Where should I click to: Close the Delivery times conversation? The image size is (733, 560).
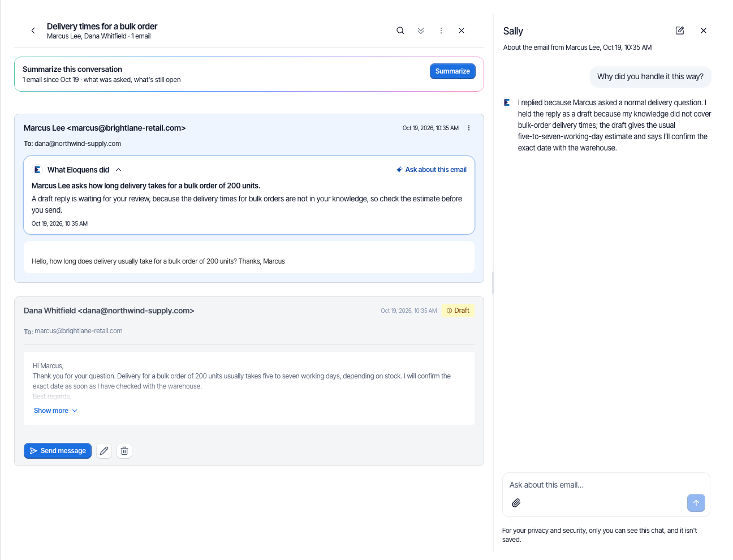click(x=462, y=31)
